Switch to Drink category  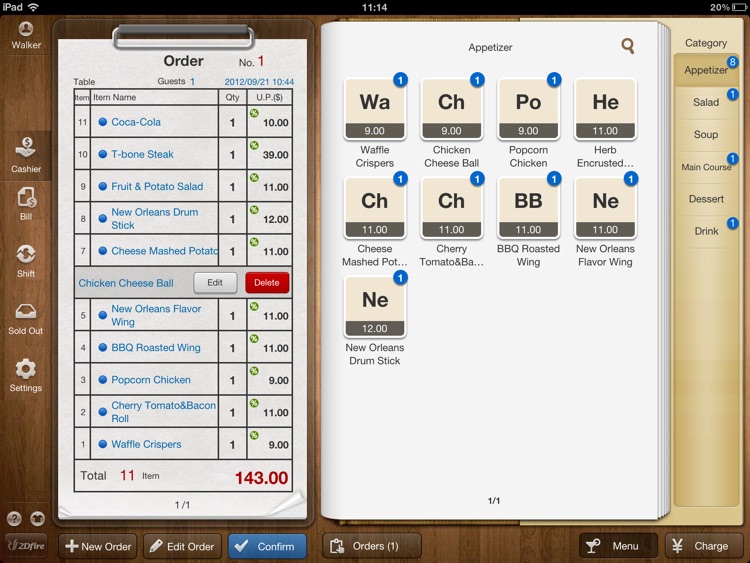(x=706, y=231)
